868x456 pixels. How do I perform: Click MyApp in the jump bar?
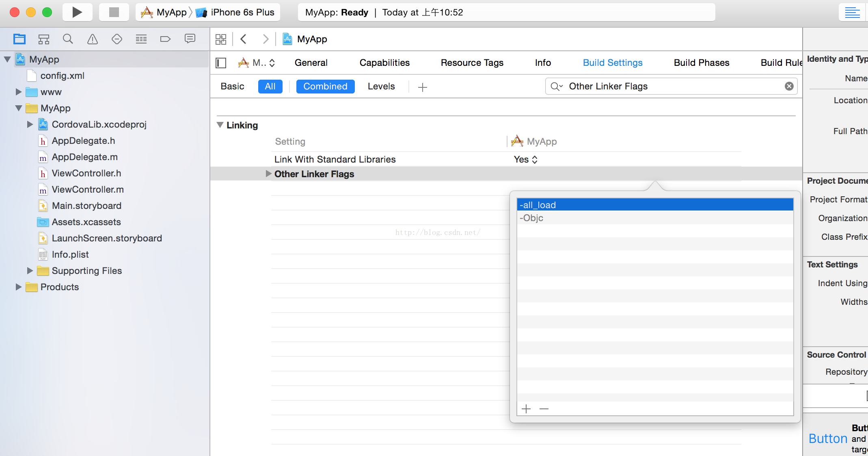[x=304, y=39]
